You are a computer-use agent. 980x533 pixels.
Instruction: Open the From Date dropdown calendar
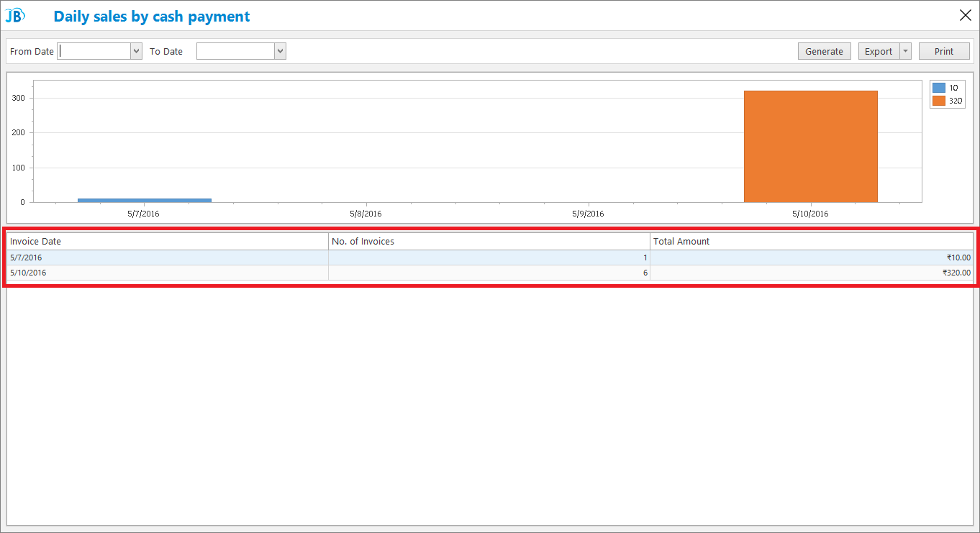(137, 51)
